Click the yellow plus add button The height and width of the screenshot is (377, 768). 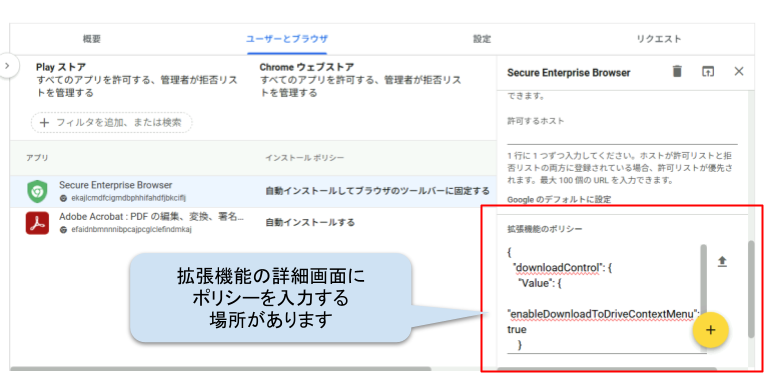(x=710, y=330)
